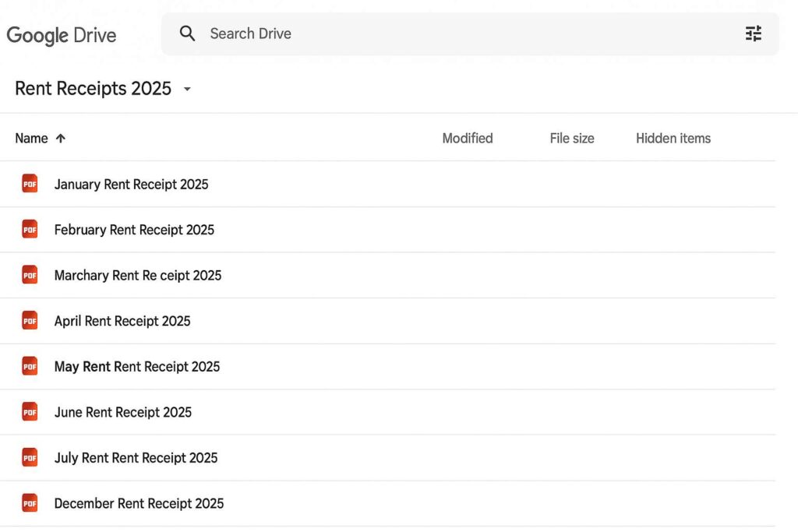This screenshot has height=532, width=798.
Task: Select February Rent Receipt 2025 file name
Action: (x=134, y=230)
